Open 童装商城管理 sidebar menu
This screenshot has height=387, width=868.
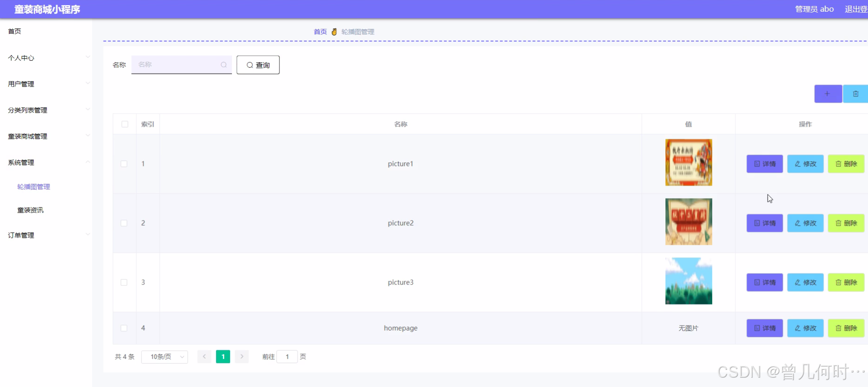point(28,136)
